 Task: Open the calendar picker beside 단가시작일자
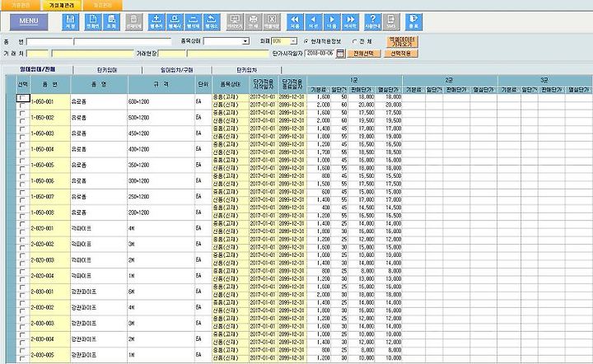[x=340, y=54]
